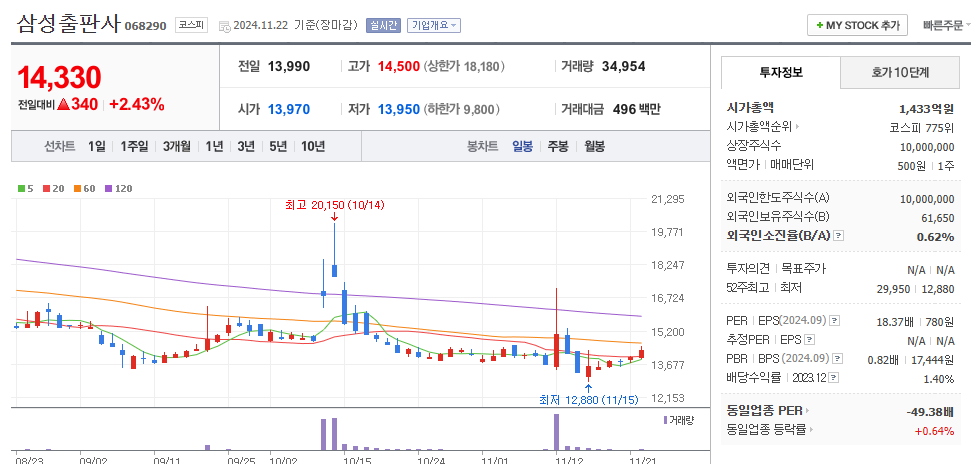Click the stock code 068290
The height and width of the screenshot is (464, 978).
tap(145, 26)
